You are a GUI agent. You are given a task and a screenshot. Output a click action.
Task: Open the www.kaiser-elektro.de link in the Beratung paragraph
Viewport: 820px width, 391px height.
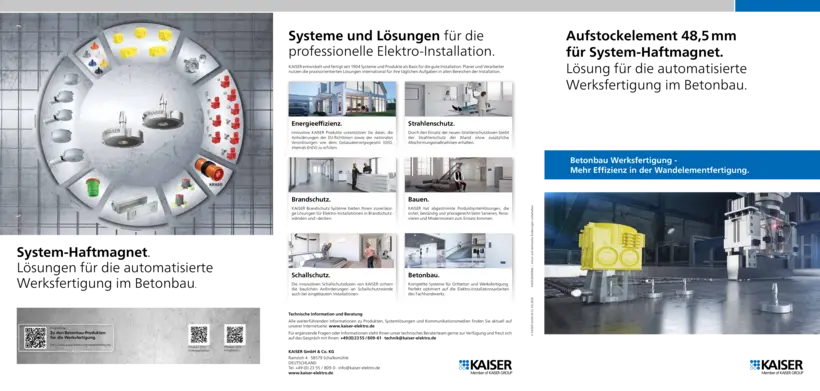pos(351,325)
